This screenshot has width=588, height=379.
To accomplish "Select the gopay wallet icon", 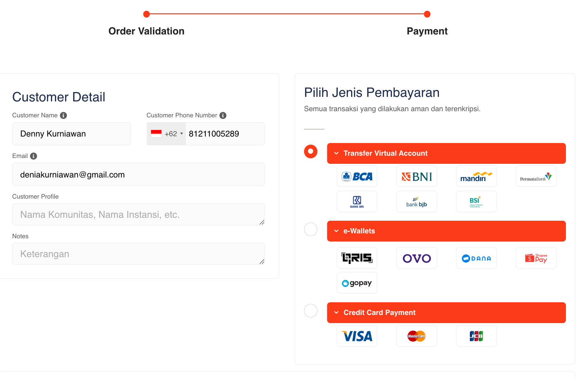I will click(x=357, y=283).
